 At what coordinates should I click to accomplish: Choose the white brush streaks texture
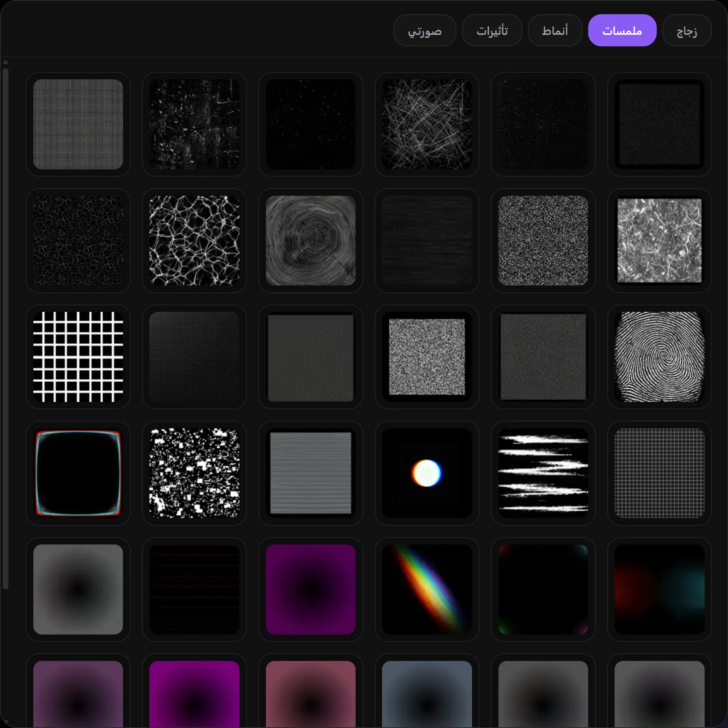[543, 473]
